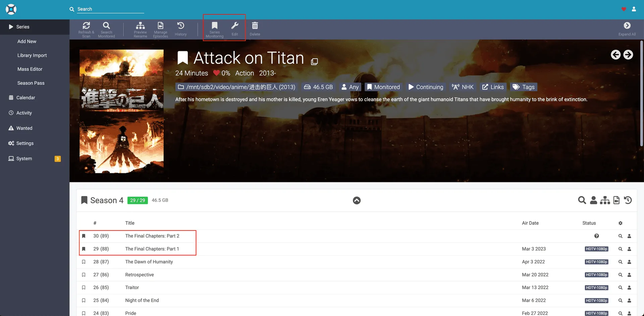This screenshot has width=644, height=316.
Task: Open Season 4 history icon
Action: coord(628,200)
